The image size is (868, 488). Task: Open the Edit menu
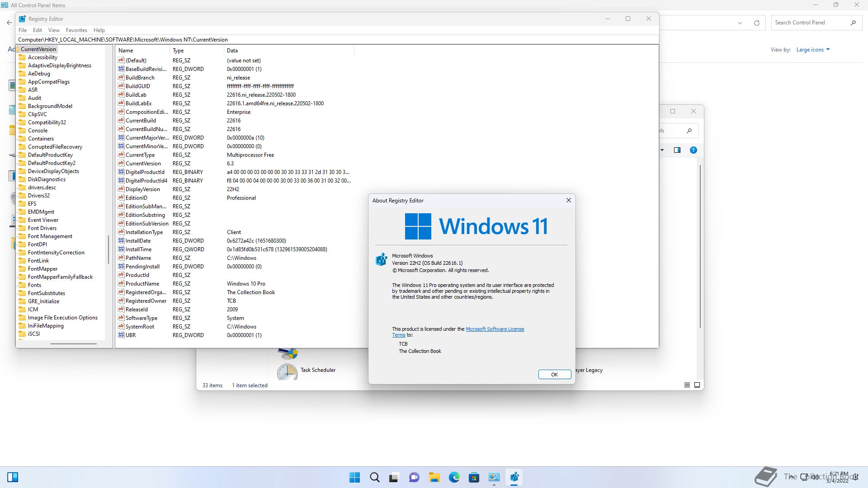click(x=38, y=30)
